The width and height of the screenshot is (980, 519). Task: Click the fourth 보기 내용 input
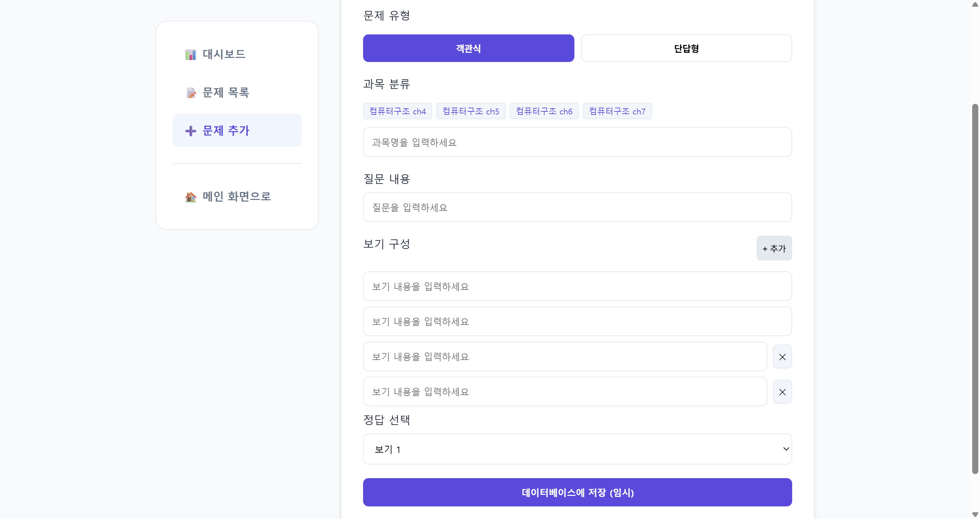click(565, 391)
